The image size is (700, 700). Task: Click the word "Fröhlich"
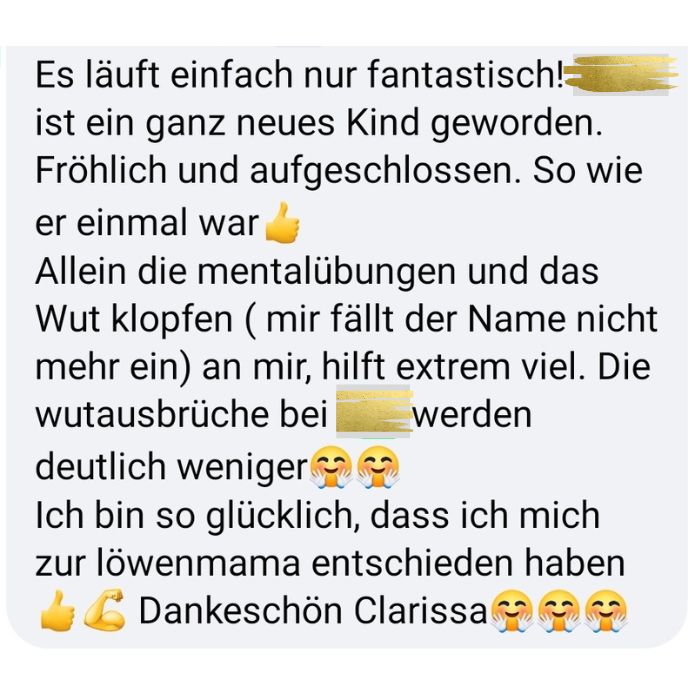tap(101, 171)
